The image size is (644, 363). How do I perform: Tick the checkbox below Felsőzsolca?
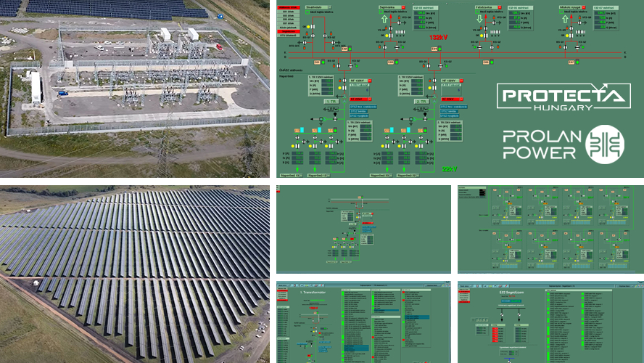click(x=477, y=12)
